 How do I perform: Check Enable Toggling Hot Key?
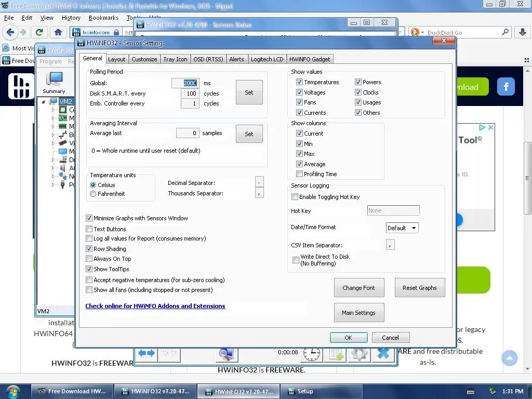[295, 197]
